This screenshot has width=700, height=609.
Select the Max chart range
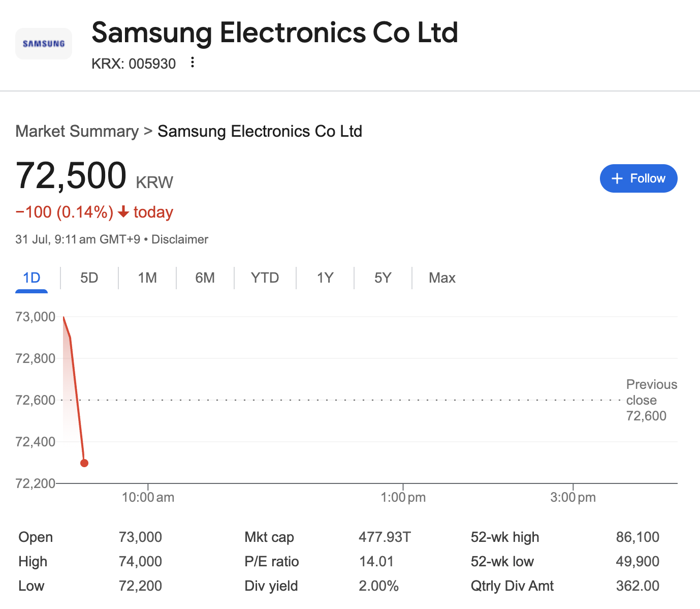[442, 278]
